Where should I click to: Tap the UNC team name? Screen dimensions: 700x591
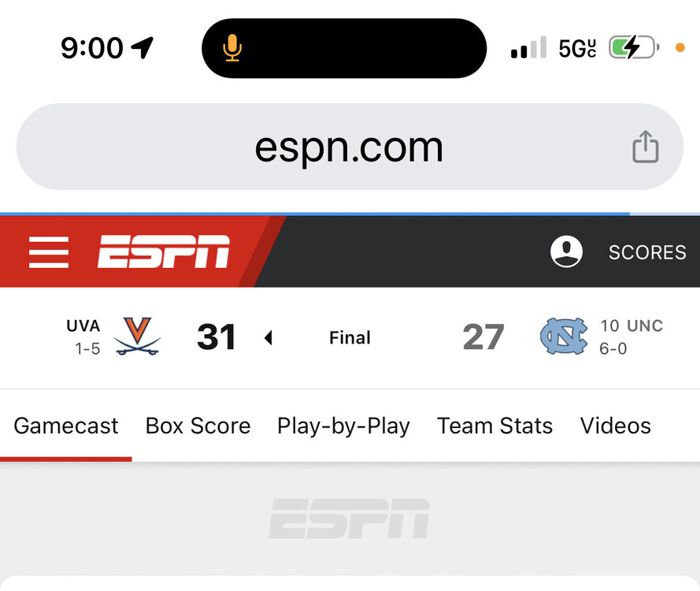[645, 325]
